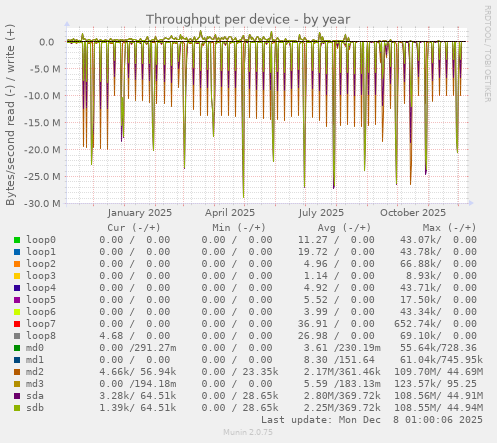Click the 'April 2025' axis label
This screenshot has height=443, width=497.
click(230, 213)
